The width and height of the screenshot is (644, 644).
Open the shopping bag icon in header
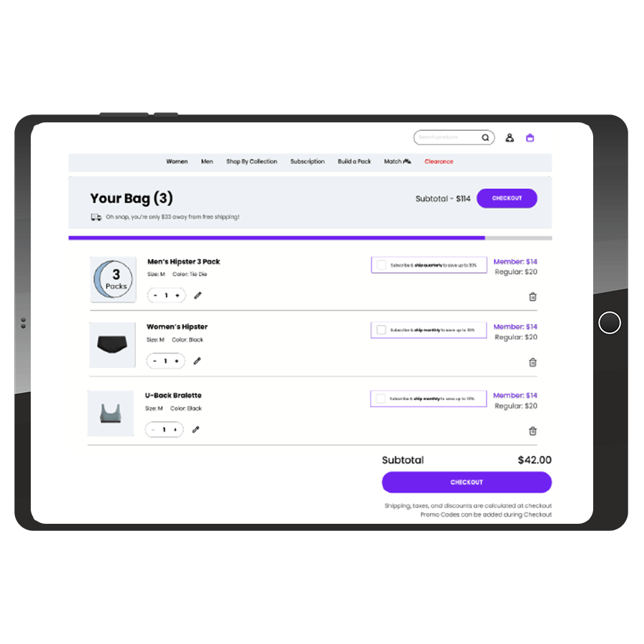pos(530,137)
